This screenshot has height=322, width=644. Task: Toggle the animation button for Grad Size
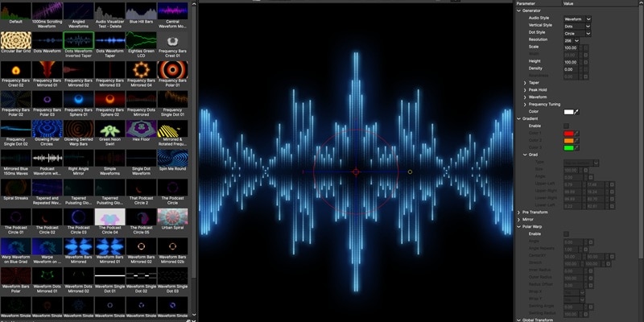(586, 170)
